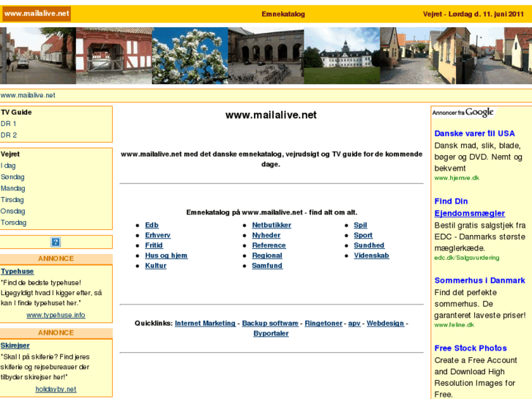Open the Videnskab category
Screen dimensions: 532x399
coord(372,256)
